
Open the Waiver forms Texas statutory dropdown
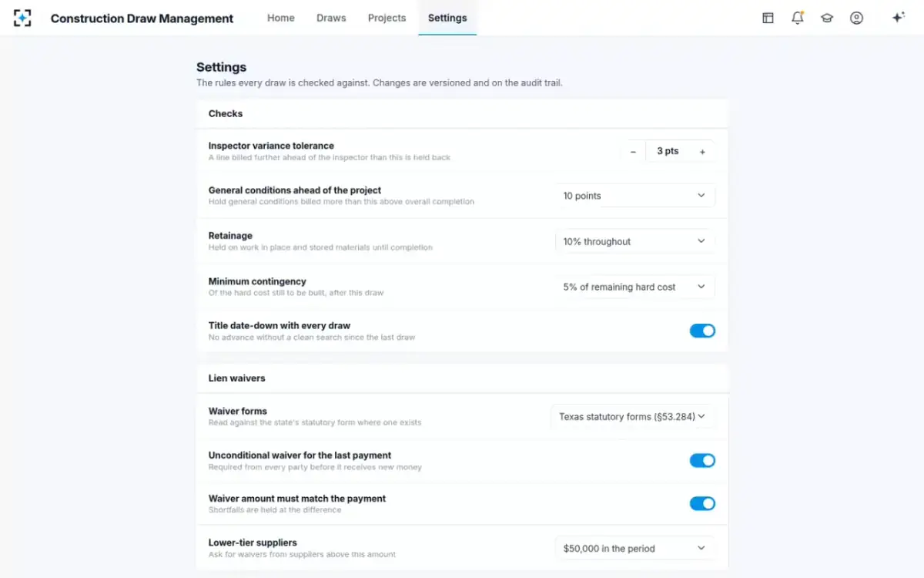click(633, 416)
